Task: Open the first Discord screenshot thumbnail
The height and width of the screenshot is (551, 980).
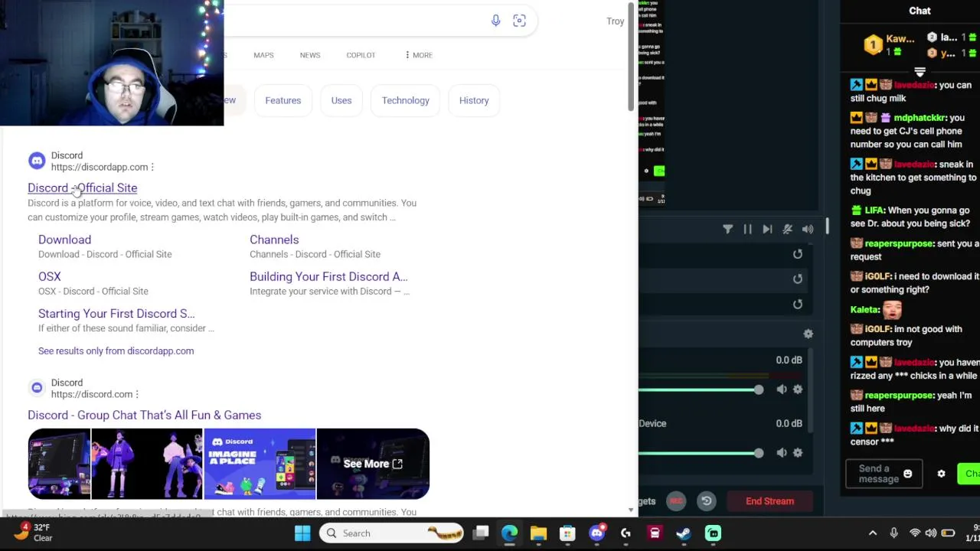Action: tap(59, 464)
